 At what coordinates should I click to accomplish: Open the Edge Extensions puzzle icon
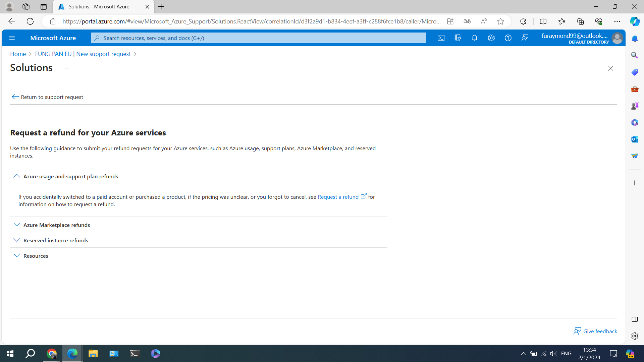pos(523,21)
